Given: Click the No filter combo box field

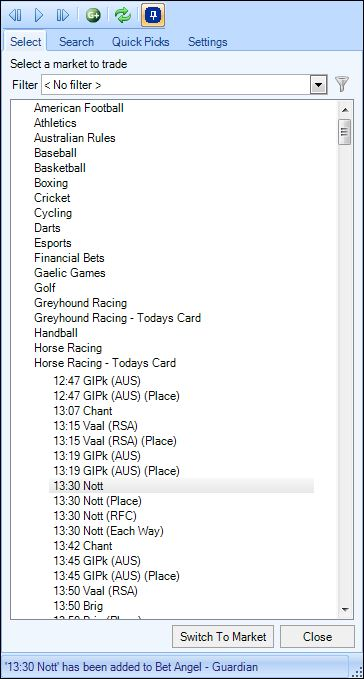Looking at the screenshot, I should (184, 85).
